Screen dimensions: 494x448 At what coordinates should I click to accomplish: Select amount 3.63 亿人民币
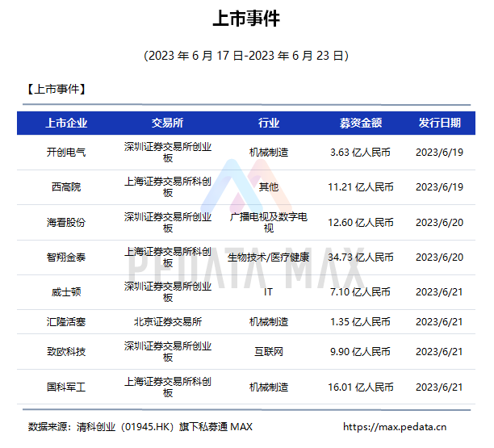point(361,153)
